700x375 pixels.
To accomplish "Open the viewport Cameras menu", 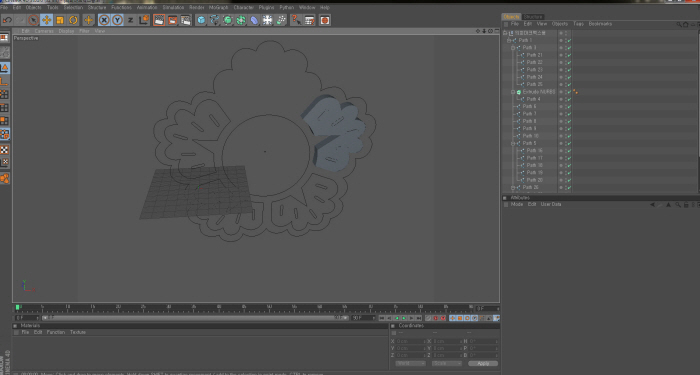I will coord(44,31).
